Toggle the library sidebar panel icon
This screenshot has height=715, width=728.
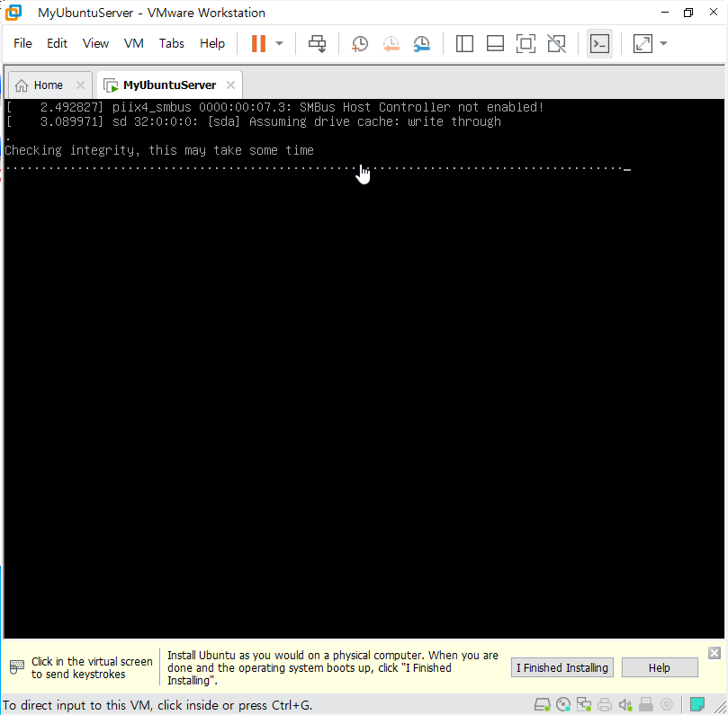(464, 43)
